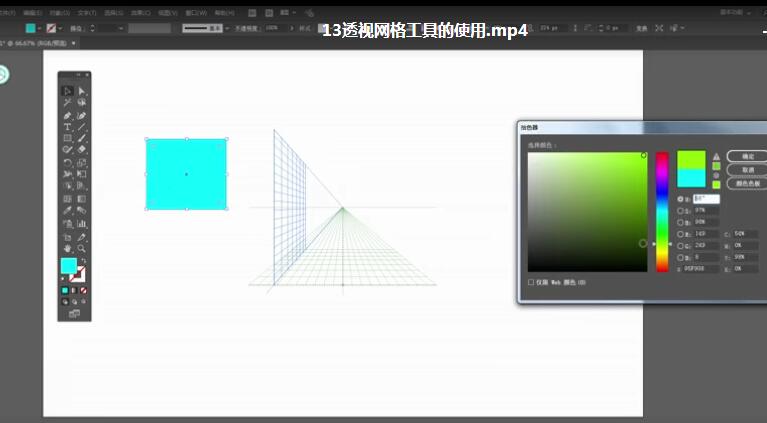Select the R (red) radio button
The height and width of the screenshot is (423, 767).
tap(681, 234)
